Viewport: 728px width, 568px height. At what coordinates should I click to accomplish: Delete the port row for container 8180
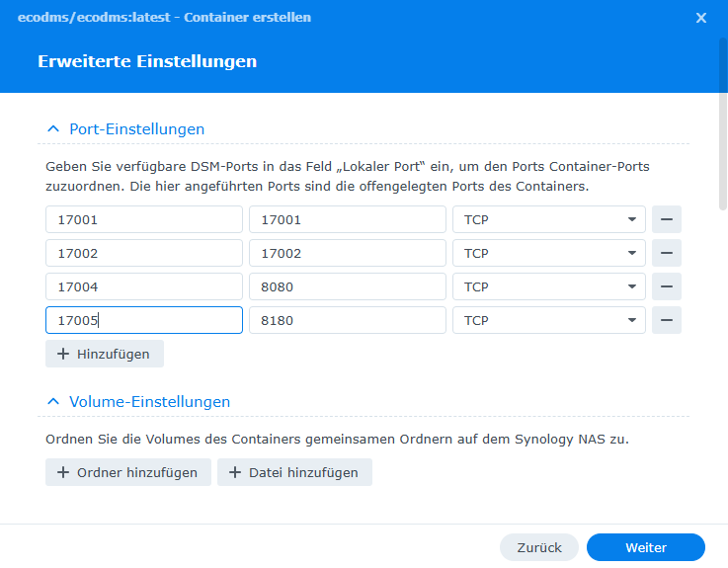(x=666, y=320)
